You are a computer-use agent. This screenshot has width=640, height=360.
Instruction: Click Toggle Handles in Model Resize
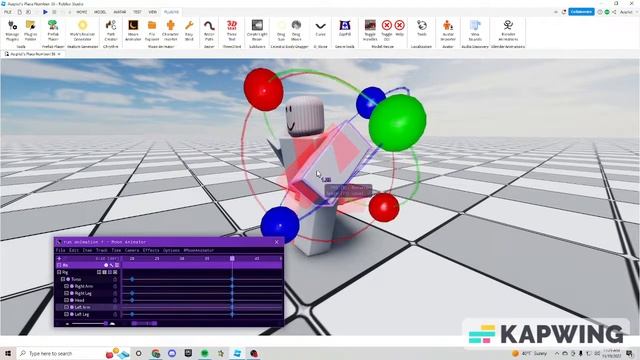pos(370,31)
